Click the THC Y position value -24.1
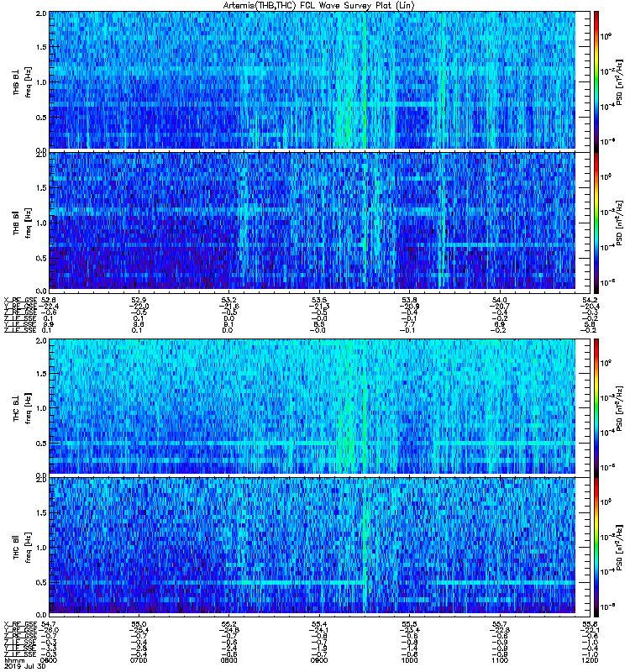The width and height of the screenshot is (630, 672). (x=319, y=630)
